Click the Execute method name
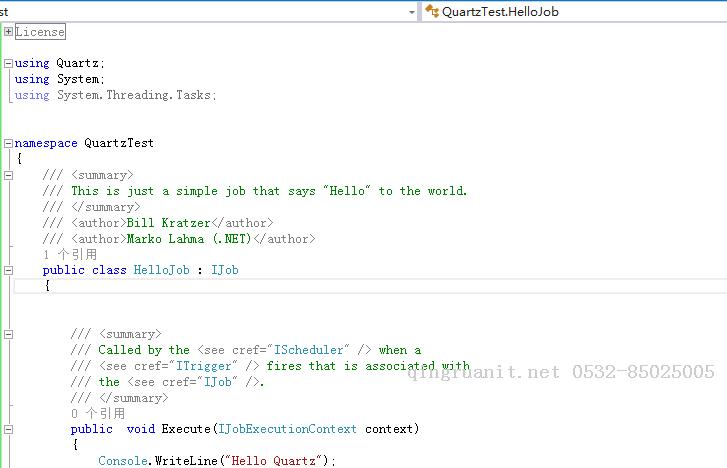The image size is (727, 468). pos(186,429)
